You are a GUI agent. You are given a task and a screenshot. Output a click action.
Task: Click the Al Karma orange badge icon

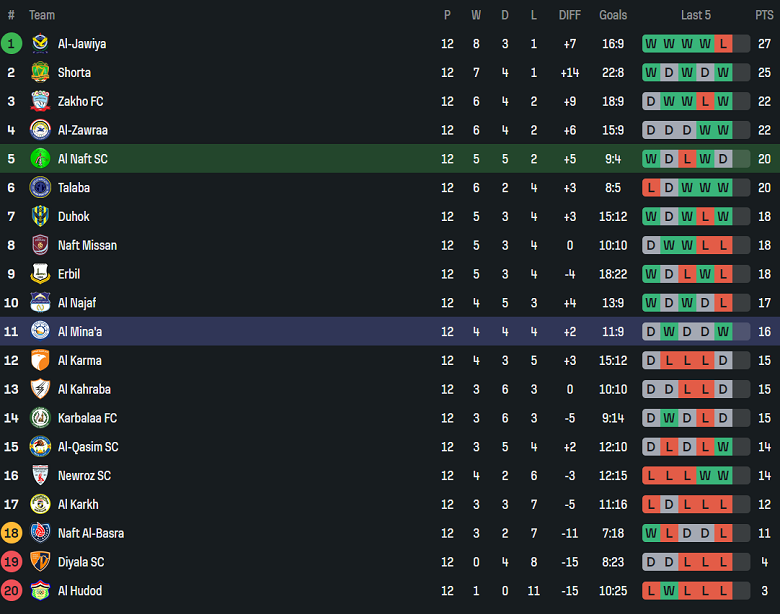point(40,360)
